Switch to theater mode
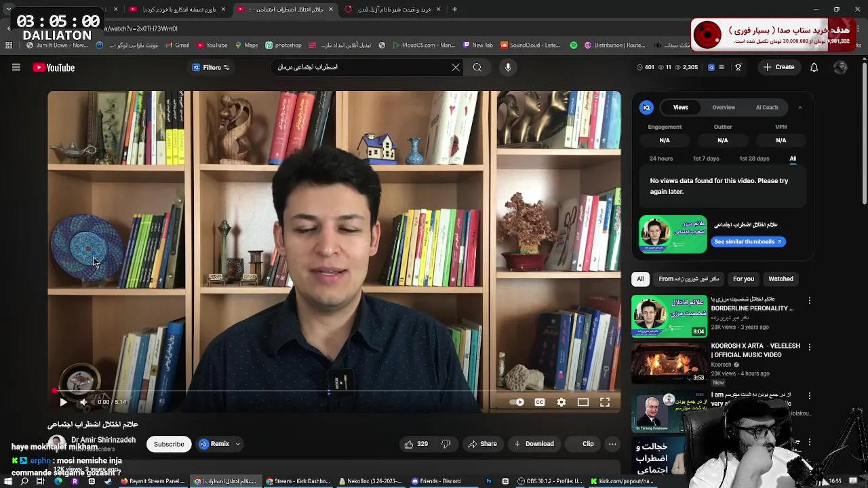 583,402
